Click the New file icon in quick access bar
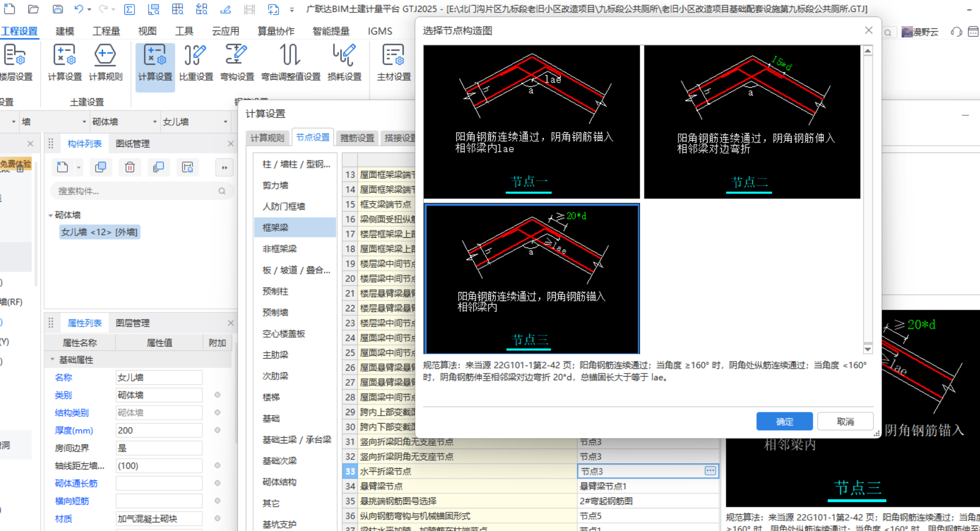 (x=9, y=9)
